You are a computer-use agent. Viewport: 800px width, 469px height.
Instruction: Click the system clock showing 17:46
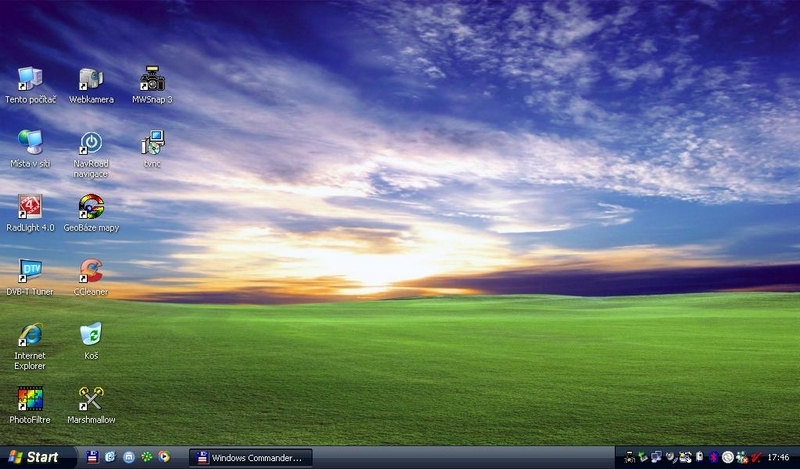coord(777,457)
